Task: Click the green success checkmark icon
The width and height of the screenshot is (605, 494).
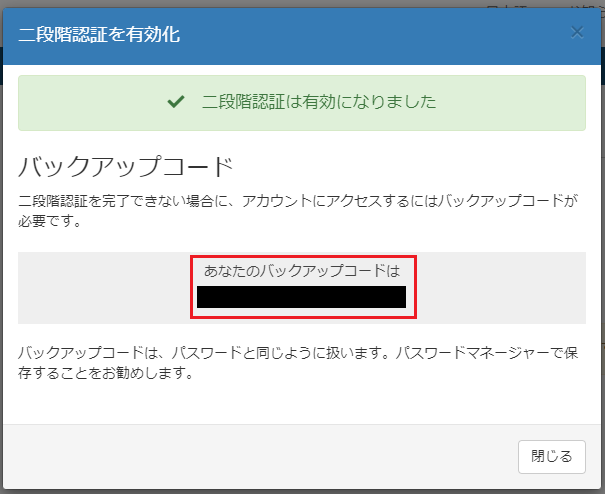Action: [176, 102]
